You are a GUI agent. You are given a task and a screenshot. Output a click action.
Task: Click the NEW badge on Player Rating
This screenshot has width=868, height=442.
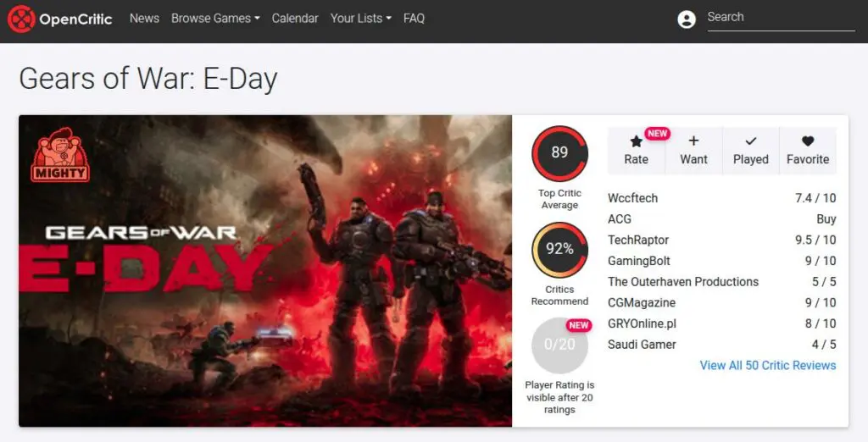tap(578, 325)
